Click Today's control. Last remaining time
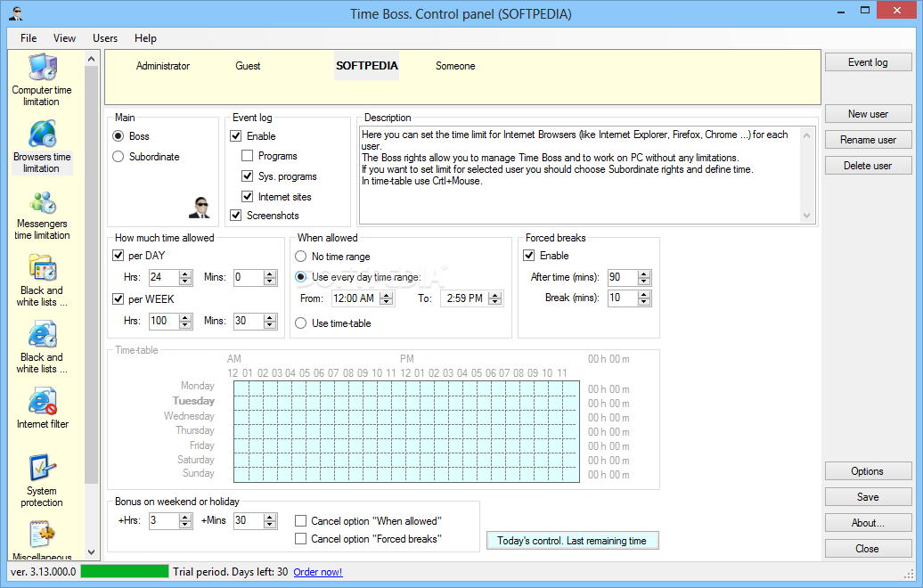This screenshot has width=923, height=588. 572,540
